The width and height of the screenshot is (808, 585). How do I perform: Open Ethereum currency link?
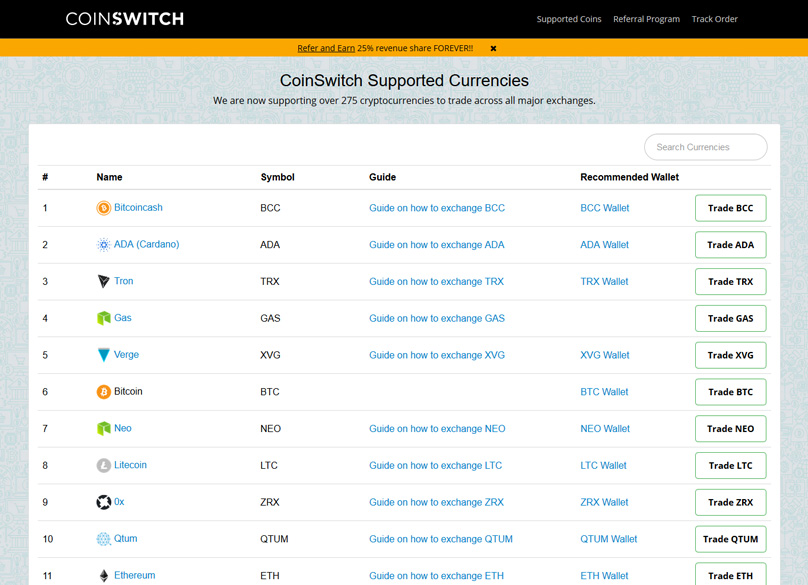(134, 575)
